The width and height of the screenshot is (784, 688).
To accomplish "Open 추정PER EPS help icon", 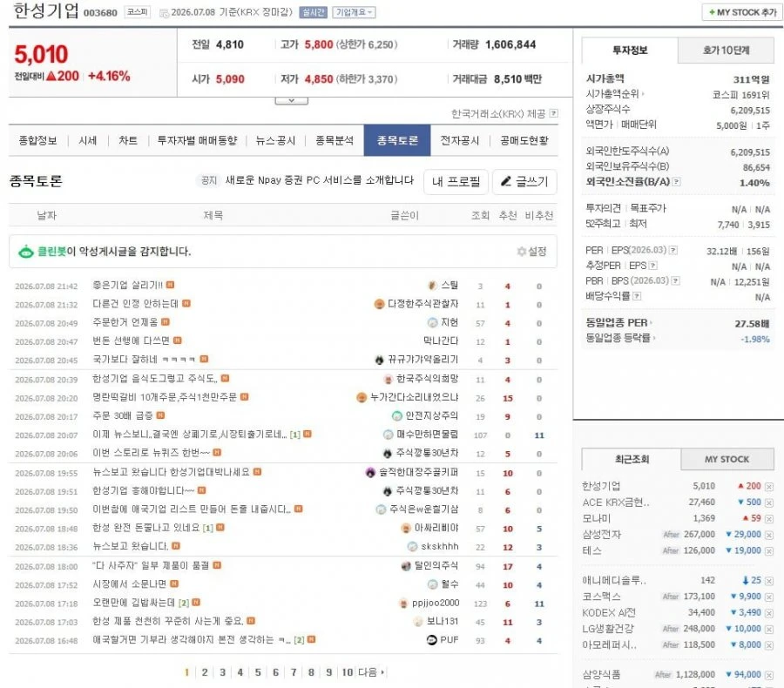I will [x=653, y=266].
